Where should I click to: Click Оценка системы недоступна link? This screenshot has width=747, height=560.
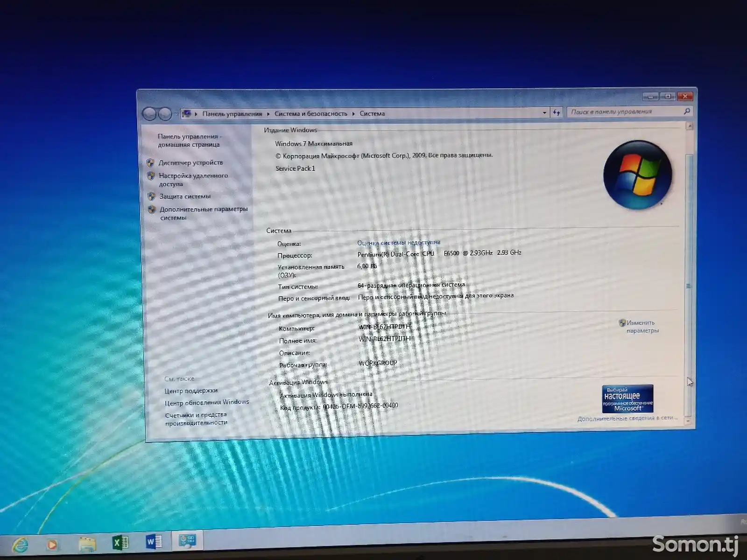coord(399,243)
